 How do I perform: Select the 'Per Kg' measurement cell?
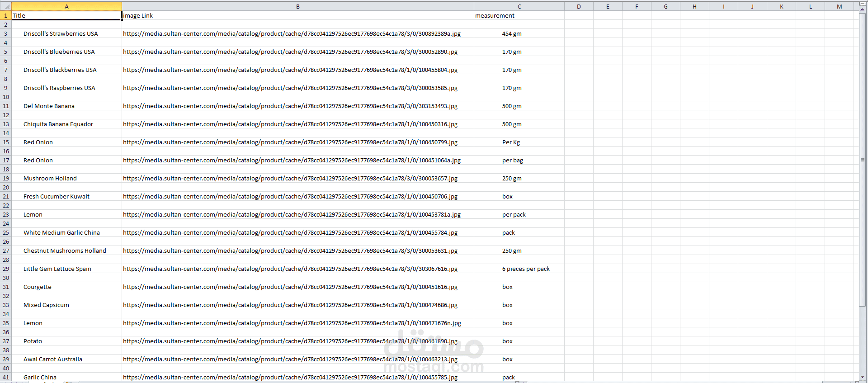[x=519, y=142]
